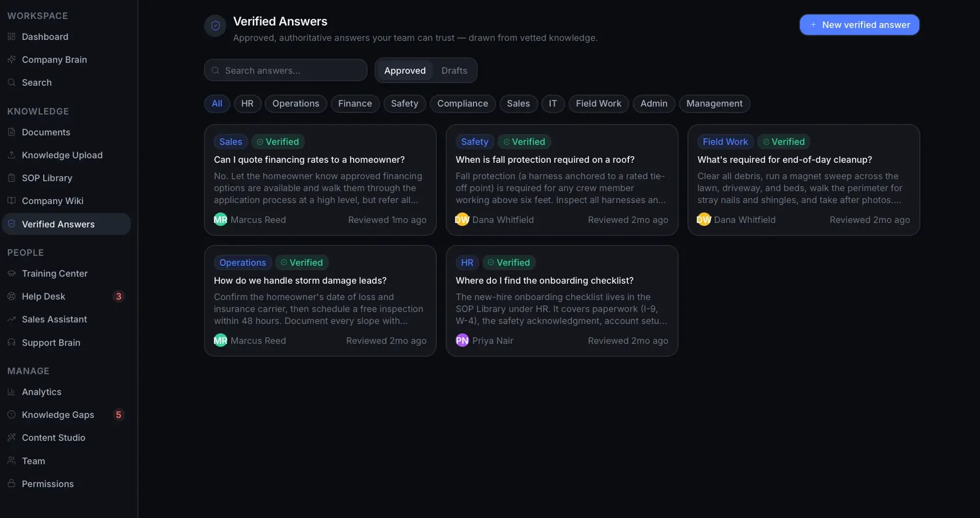Click the Operations tag on storm damage card
The image size is (980, 518).
coord(242,263)
